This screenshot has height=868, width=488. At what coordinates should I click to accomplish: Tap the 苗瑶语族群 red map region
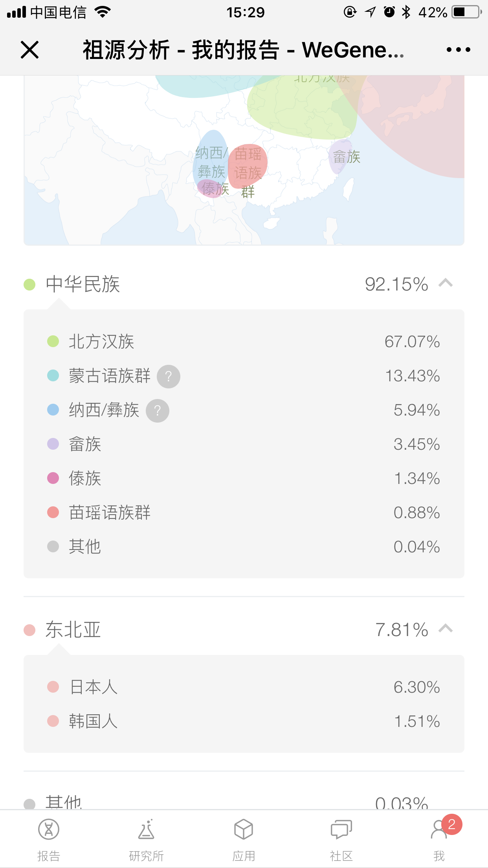248,165
